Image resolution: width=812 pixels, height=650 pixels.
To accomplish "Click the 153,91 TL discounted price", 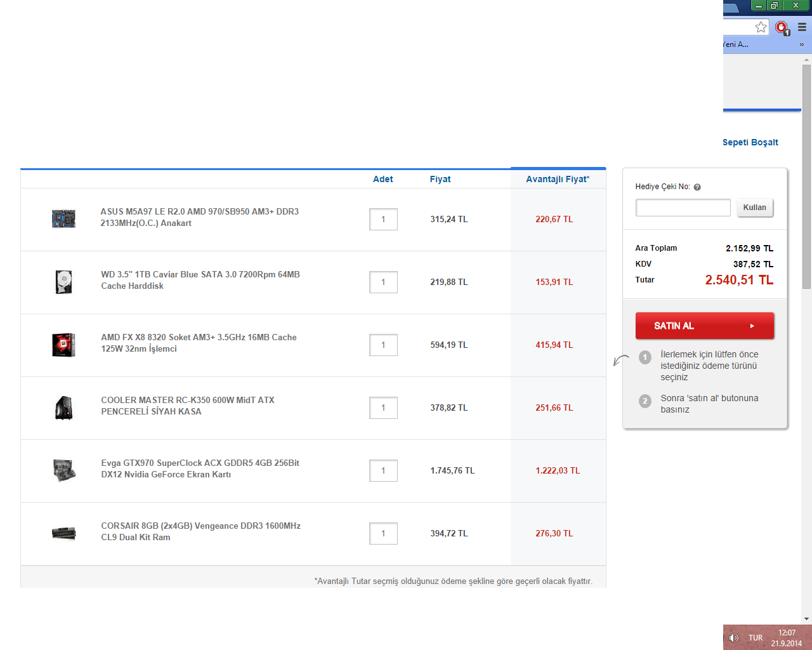I will tap(554, 282).
